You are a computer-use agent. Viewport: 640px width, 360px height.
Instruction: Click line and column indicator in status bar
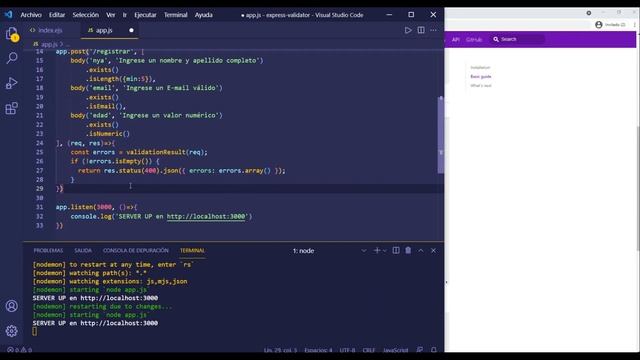click(x=280, y=350)
